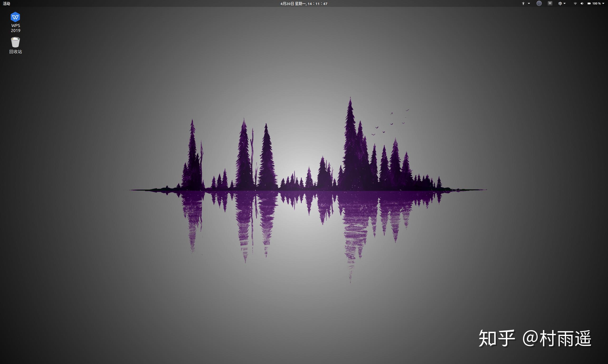Click the accessibility person icon

point(523,3)
